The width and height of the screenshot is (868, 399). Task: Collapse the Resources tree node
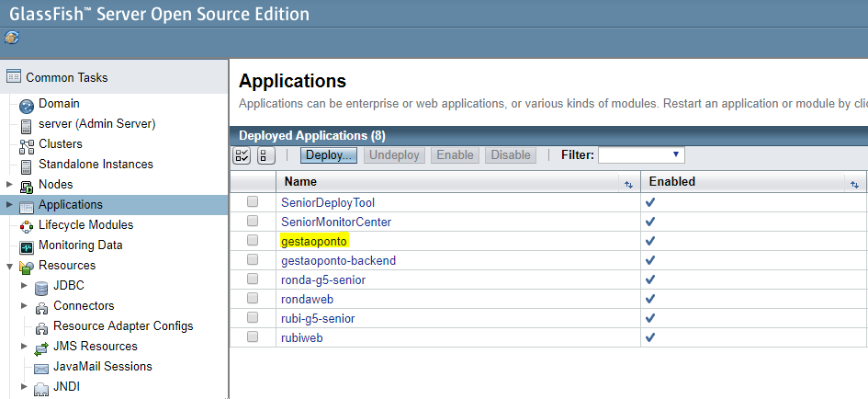click(x=10, y=266)
